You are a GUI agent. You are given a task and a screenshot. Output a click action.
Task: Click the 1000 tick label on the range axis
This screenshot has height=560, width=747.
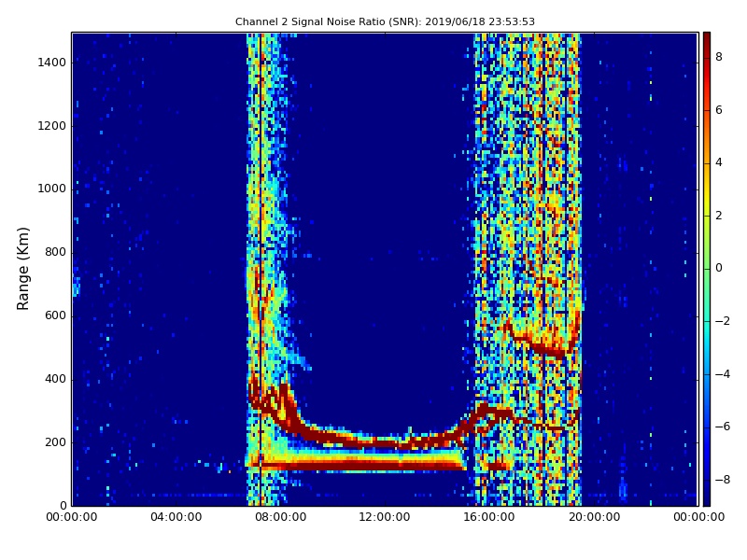[51, 189]
